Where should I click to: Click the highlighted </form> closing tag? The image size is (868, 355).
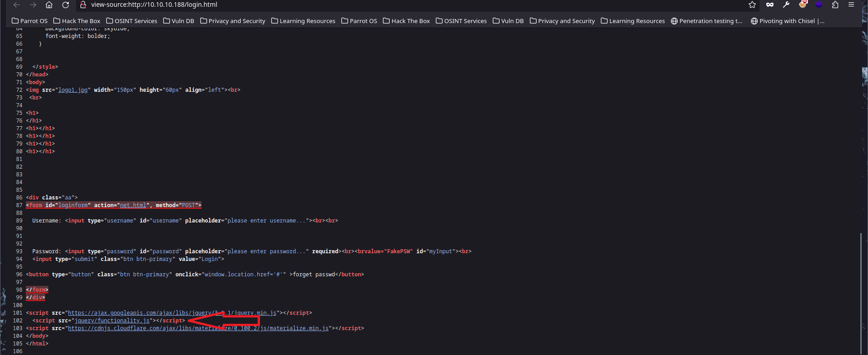tap(37, 290)
